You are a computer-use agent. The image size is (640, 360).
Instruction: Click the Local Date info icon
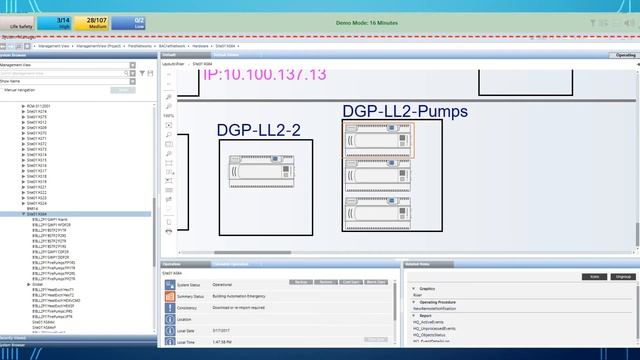170,331
